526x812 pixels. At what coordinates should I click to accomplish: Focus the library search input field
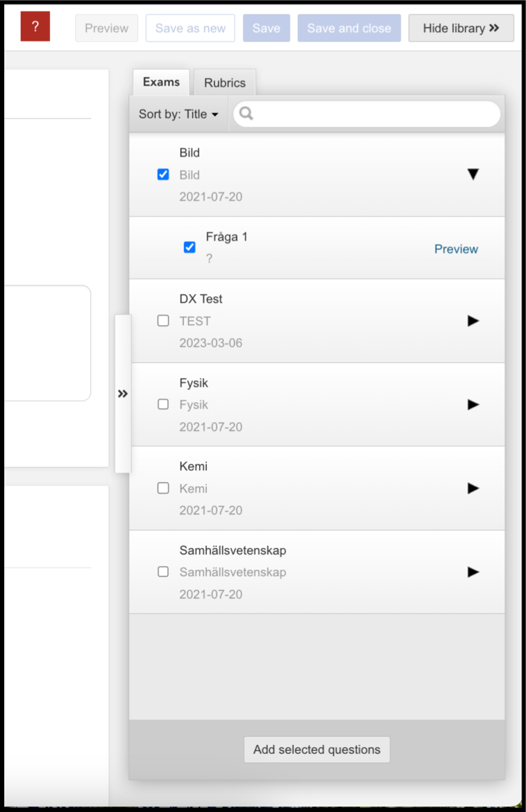(x=367, y=114)
